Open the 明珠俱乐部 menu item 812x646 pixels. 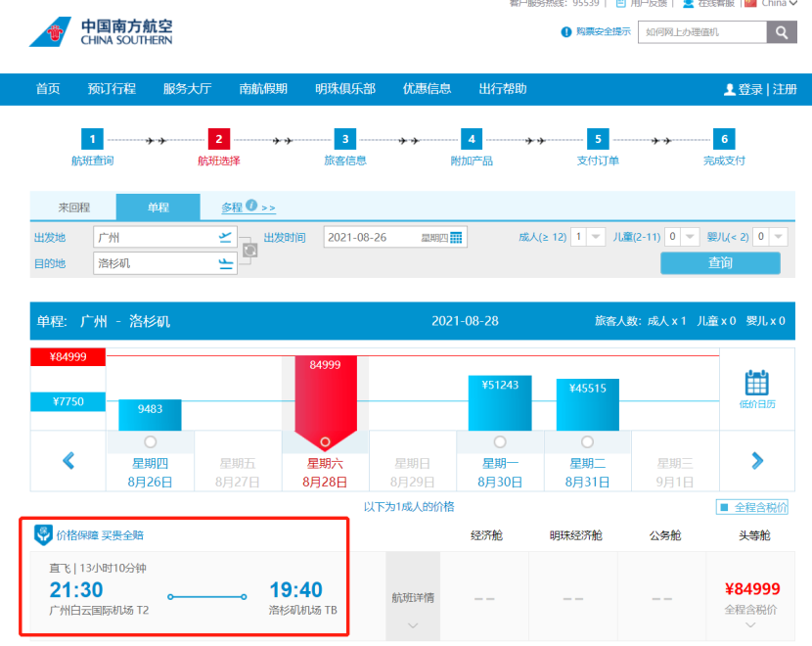point(344,89)
